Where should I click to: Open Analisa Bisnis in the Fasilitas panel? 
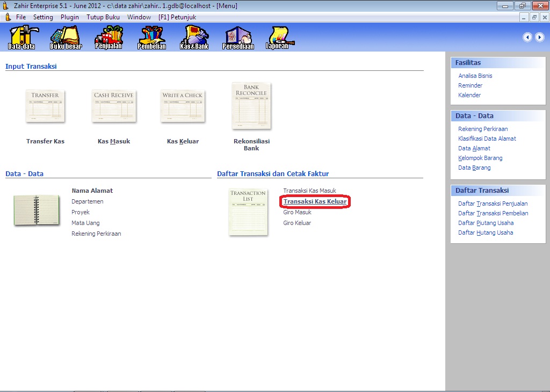click(475, 76)
